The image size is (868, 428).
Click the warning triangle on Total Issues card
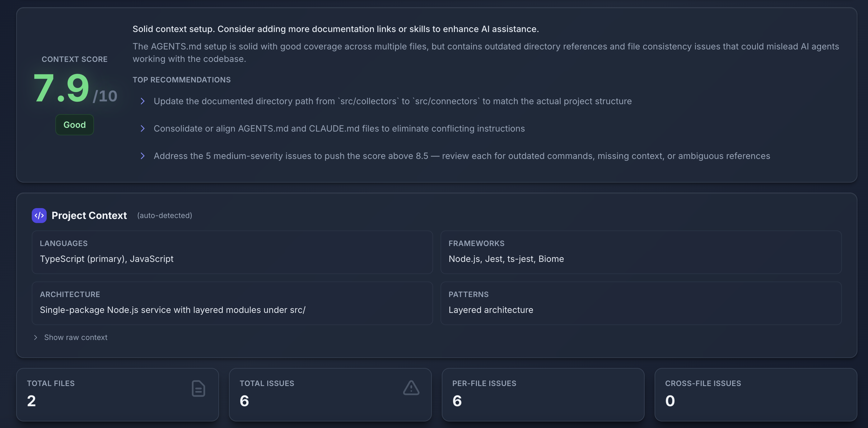(x=411, y=388)
